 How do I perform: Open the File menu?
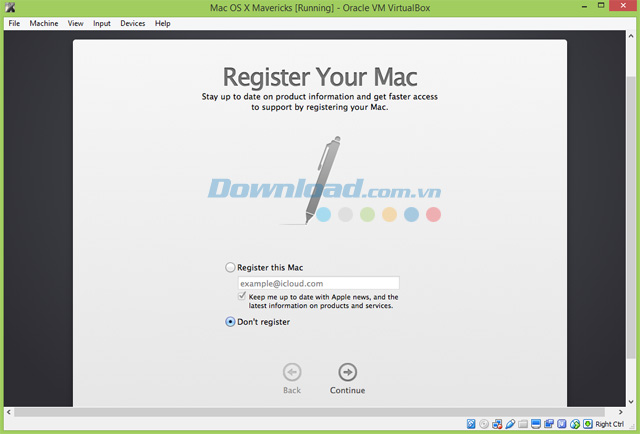pos(14,23)
